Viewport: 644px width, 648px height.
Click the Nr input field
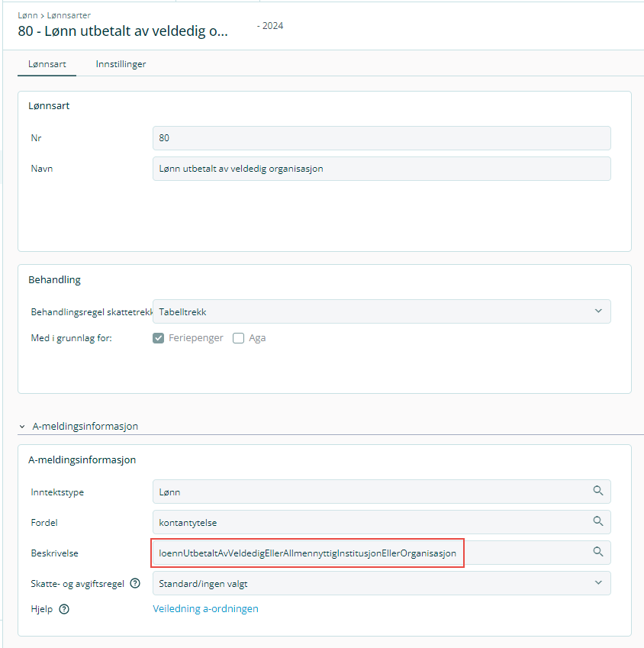[382, 138]
